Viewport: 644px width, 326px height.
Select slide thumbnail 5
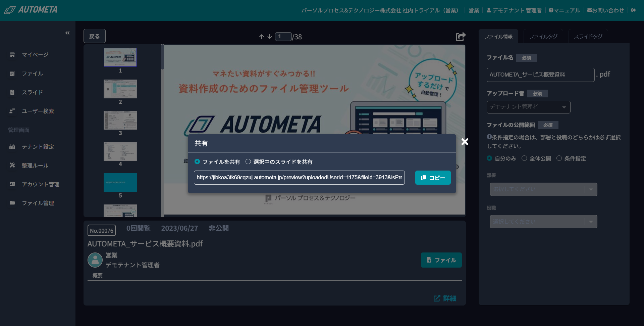click(120, 182)
